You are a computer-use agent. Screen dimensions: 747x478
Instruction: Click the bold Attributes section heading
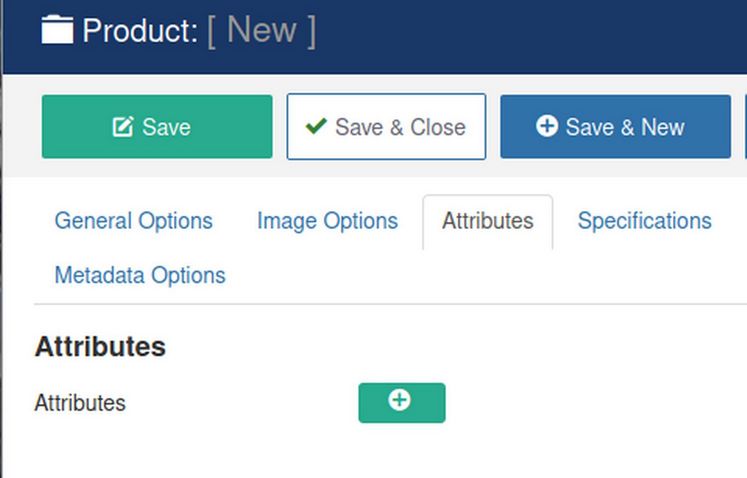click(x=100, y=347)
